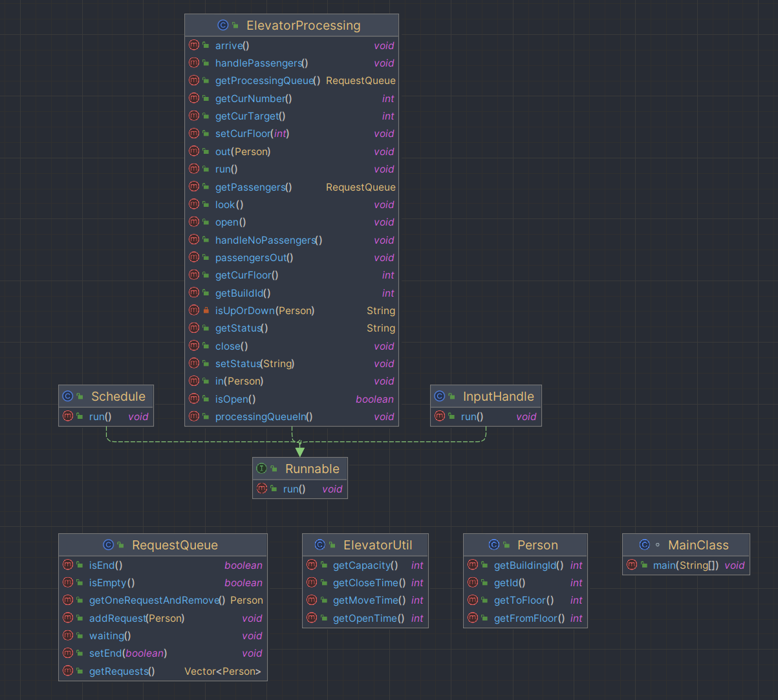Select the Person class header
The height and width of the screenshot is (700, 778).
click(x=525, y=545)
